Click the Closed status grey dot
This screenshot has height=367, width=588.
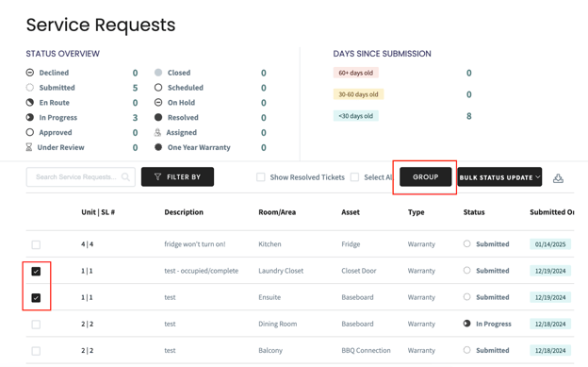158,73
